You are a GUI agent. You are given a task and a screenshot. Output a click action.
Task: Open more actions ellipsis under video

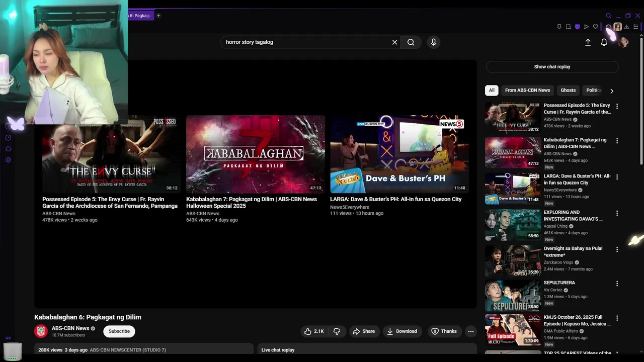[471, 331]
